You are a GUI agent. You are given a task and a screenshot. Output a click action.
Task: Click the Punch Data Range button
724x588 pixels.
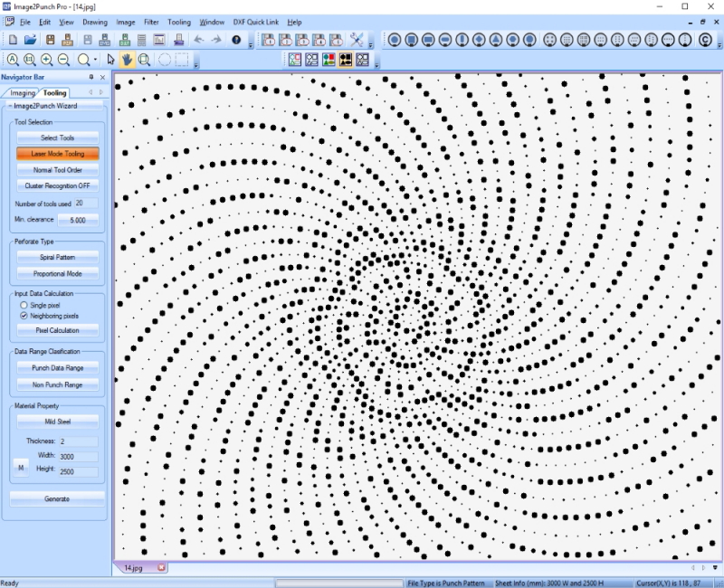click(58, 368)
